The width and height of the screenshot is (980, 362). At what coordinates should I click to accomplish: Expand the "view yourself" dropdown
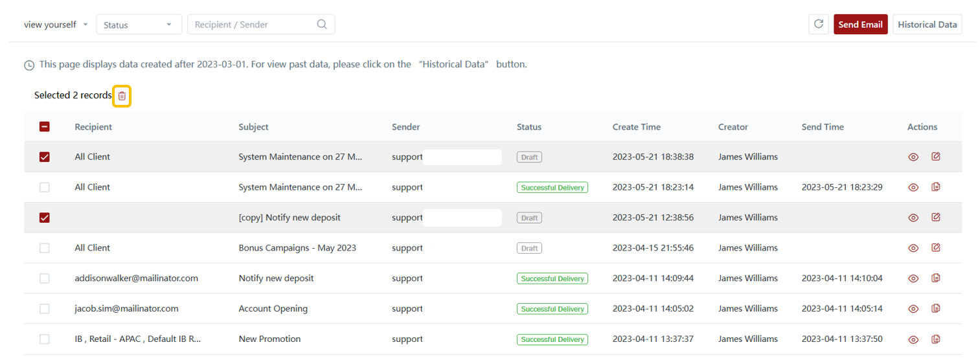56,25
